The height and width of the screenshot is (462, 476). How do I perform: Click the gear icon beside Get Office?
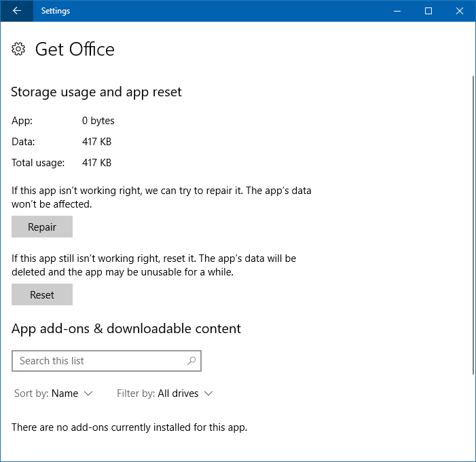[x=18, y=49]
